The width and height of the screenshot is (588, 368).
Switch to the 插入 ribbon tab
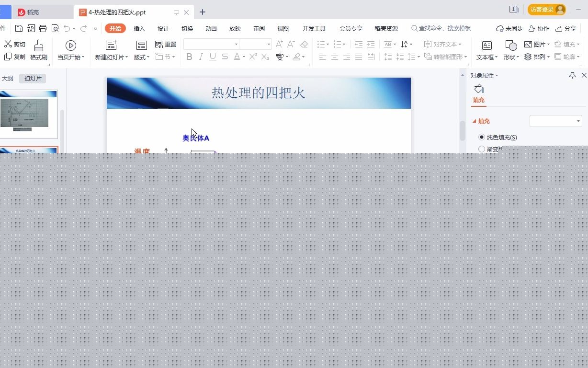tap(139, 28)
